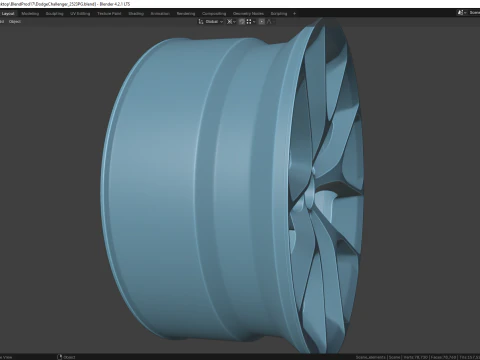Click the Faces count in status bar
Screen dimensions: 480x360
tap(444, 357)
